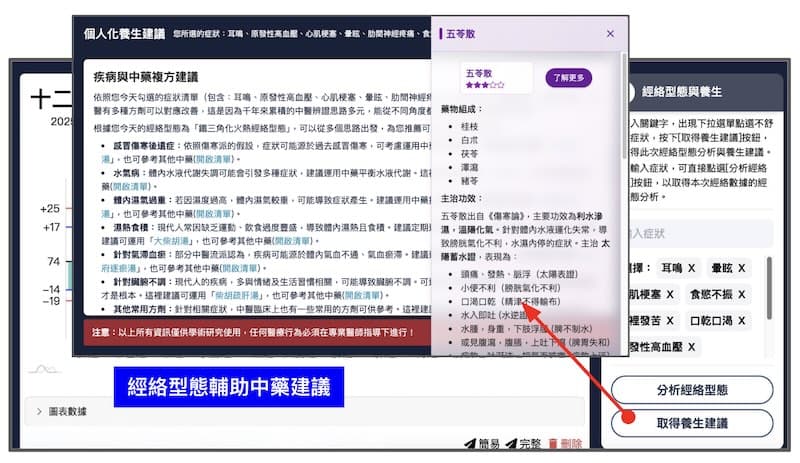Image resolution: width=800 pixels, height=463 pixels.
Task: Click the 輸入症狀 input field
Action: pos(700,233)
